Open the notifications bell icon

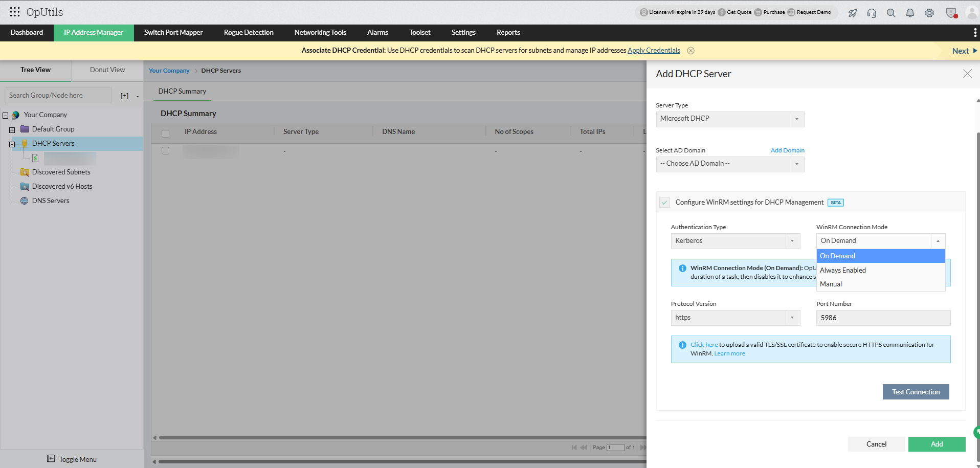click(910, 13)
